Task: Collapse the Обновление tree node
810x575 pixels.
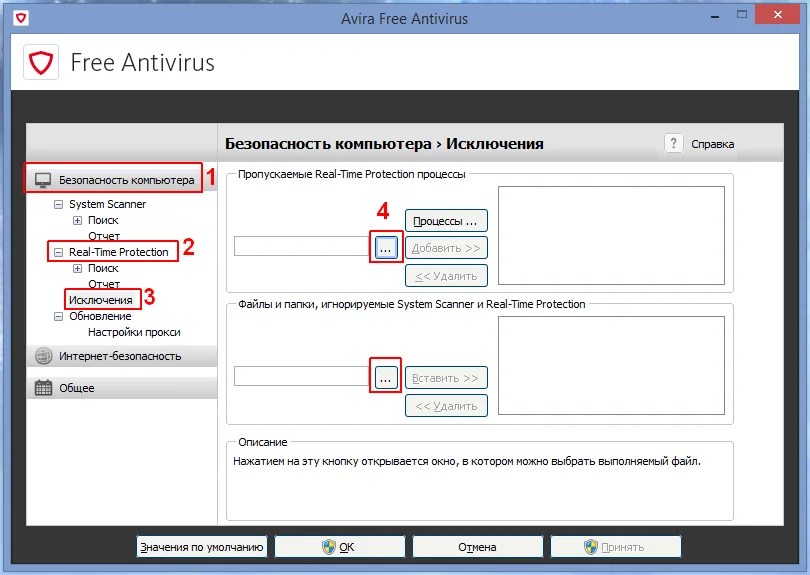Action: [58, 316]
